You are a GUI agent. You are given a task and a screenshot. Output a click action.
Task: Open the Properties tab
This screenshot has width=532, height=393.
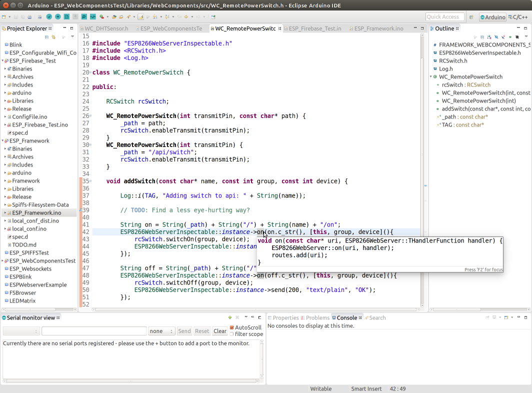[x=283, y=317]
